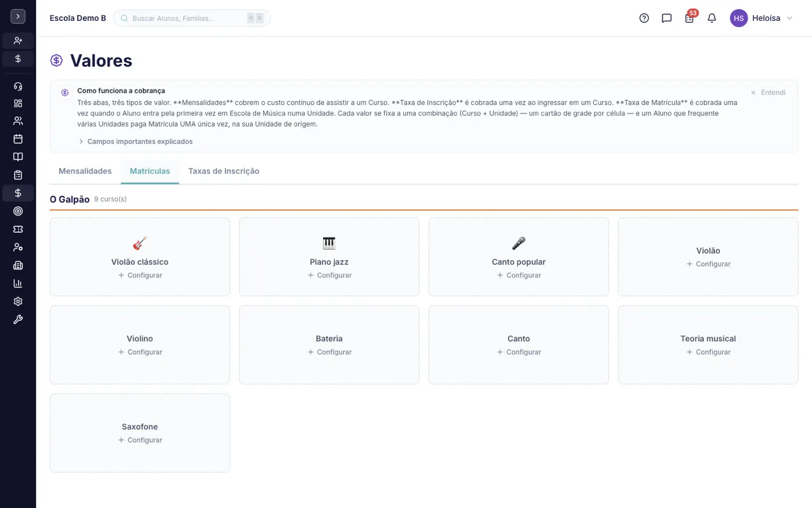Open the headset support icon in the sidebar
Image resolution: width=812 pixels, height=508 pixels.
[18, 87]
